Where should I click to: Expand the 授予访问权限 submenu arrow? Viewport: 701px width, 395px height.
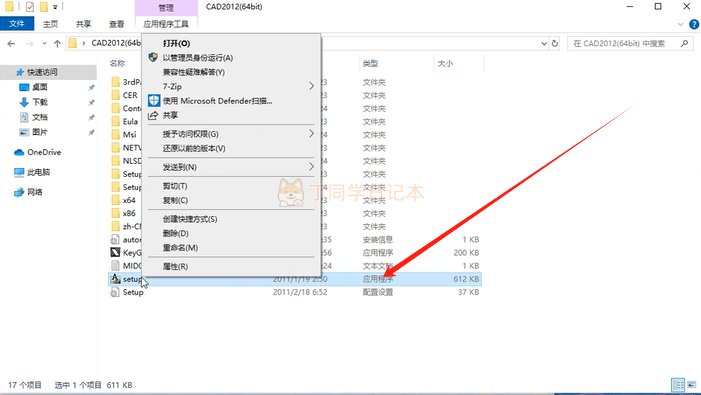[x=311, y=133]
